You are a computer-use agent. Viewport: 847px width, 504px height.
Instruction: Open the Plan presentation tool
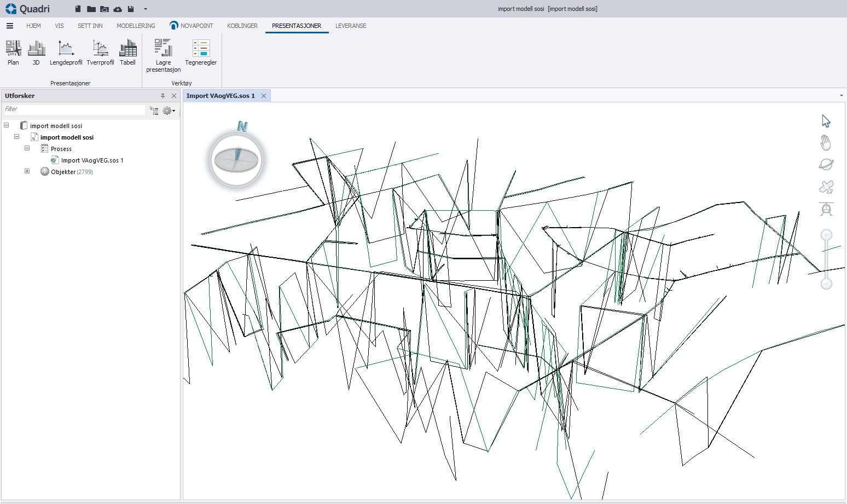[x=13, y=53]
